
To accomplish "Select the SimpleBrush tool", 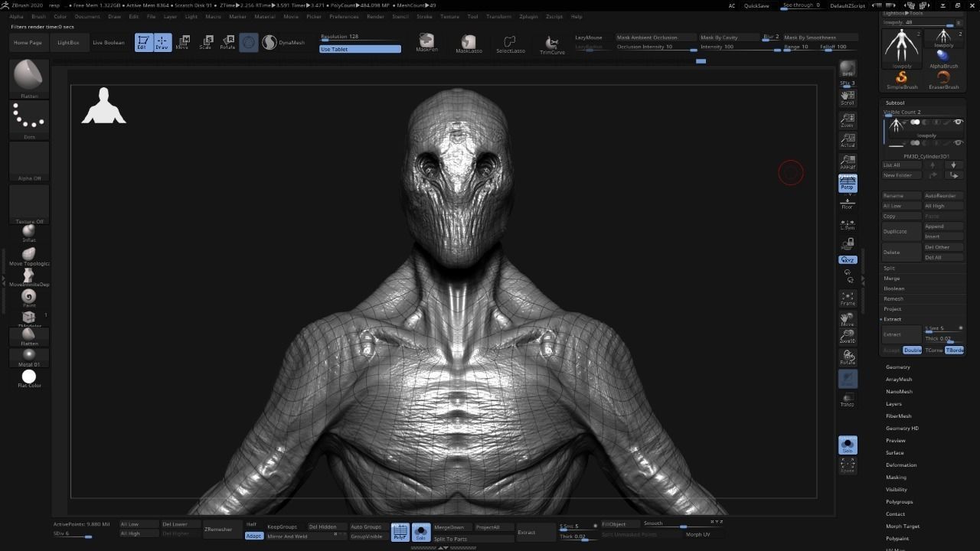I will [902, 80].
